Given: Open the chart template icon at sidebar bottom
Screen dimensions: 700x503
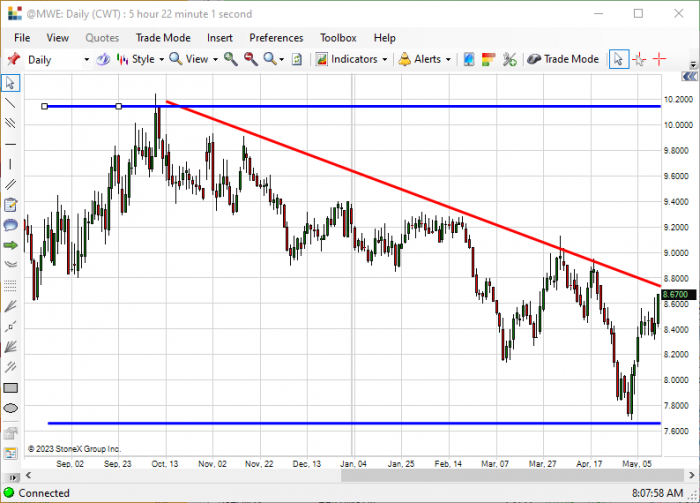Looking at the screenshot, I should (10, 453).
